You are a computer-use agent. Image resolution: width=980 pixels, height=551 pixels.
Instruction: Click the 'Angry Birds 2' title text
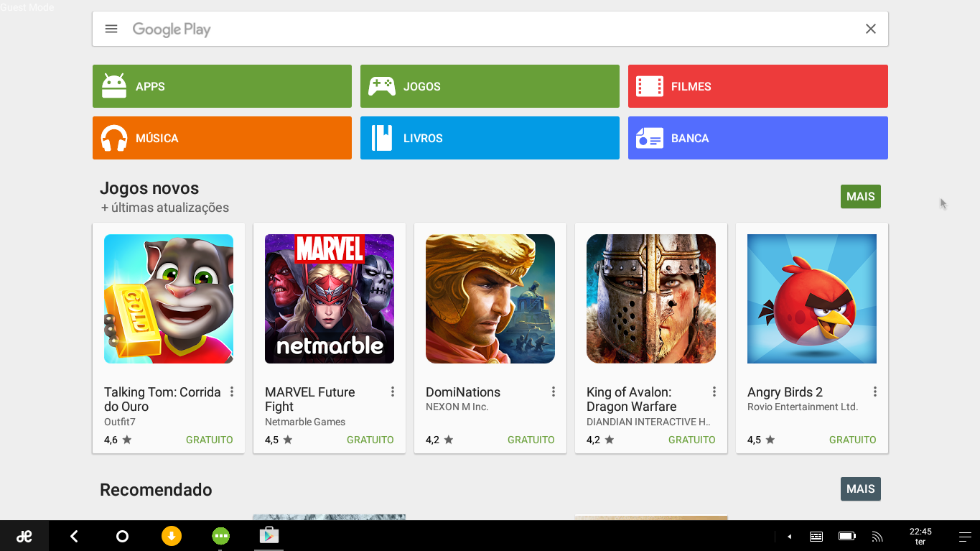(785, 392)
